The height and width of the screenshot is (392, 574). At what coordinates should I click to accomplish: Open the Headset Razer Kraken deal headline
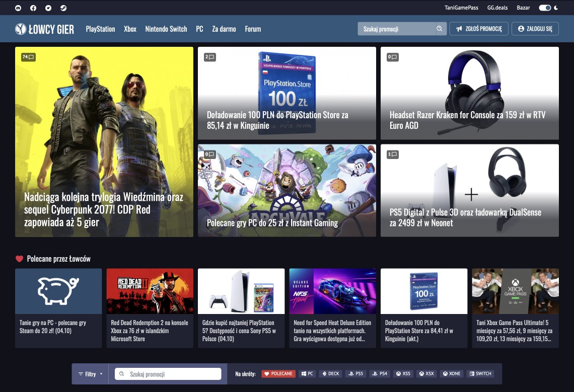[467, 120]
